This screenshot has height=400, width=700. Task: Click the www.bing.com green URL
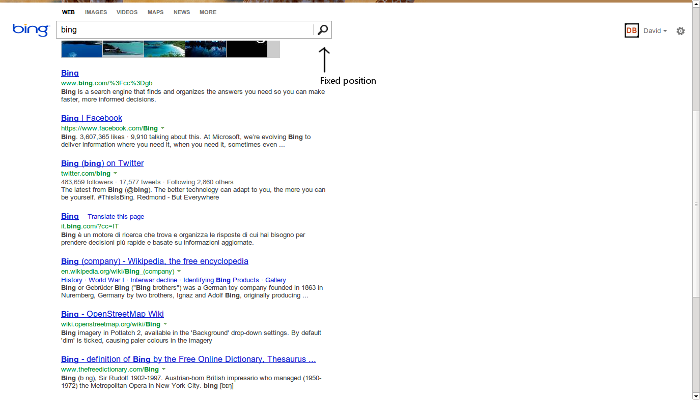click(107, 83)
